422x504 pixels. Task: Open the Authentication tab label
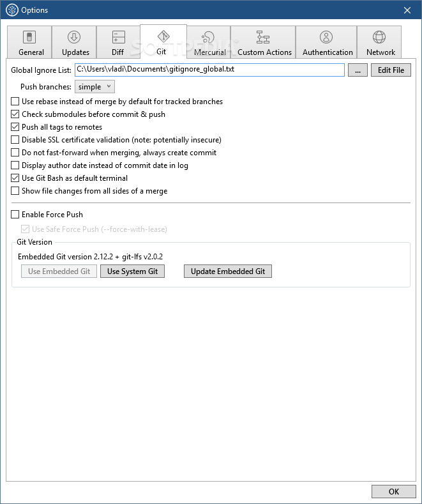point(328,52)
